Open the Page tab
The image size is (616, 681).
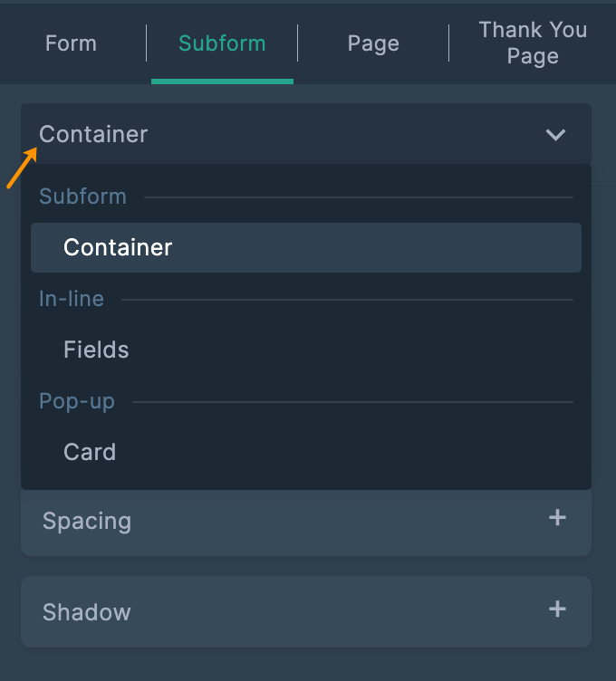click(373, 43)
